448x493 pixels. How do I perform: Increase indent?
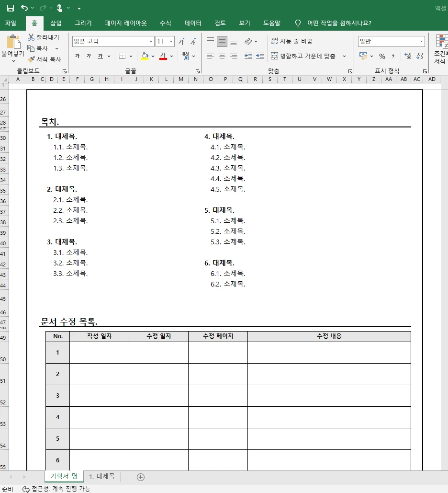click(x=260, y=56)
